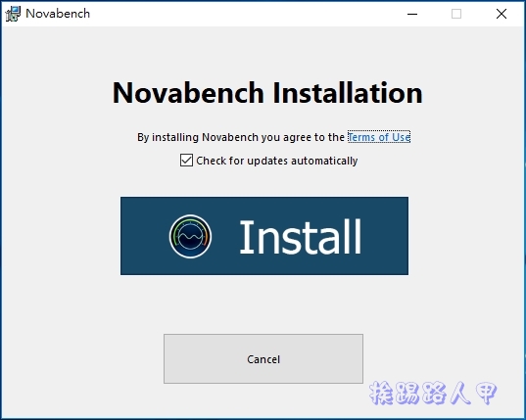
Task: Toggle updates via the checkbox label text
Action: [277, 161]
